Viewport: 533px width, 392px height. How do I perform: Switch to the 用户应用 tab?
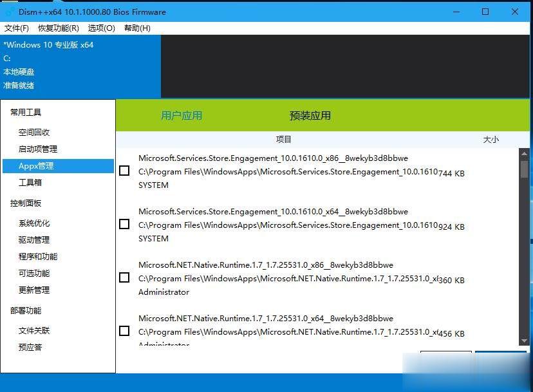182,116
